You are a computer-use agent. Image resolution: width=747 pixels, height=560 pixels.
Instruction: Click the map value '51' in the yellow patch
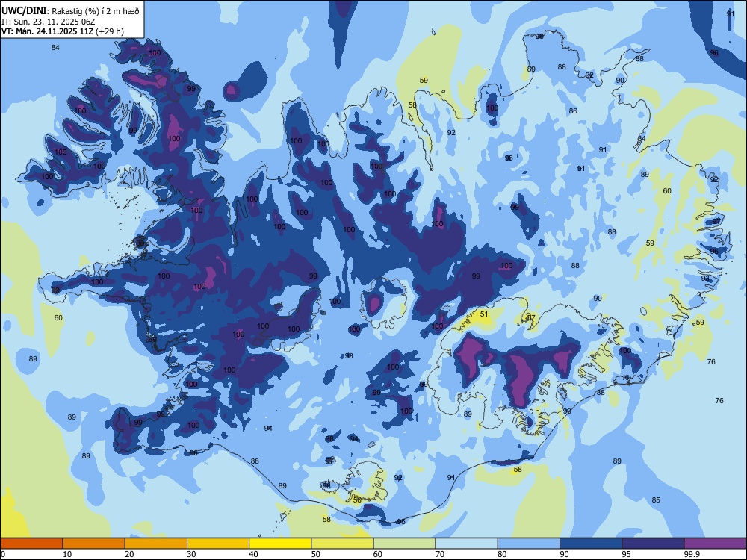(484, 314)
